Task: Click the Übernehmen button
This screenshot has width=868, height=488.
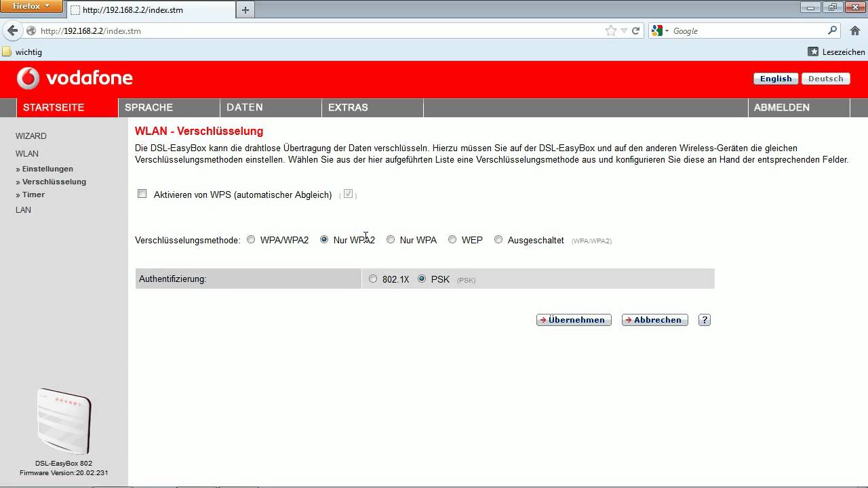Action: [x=574, y=320]
